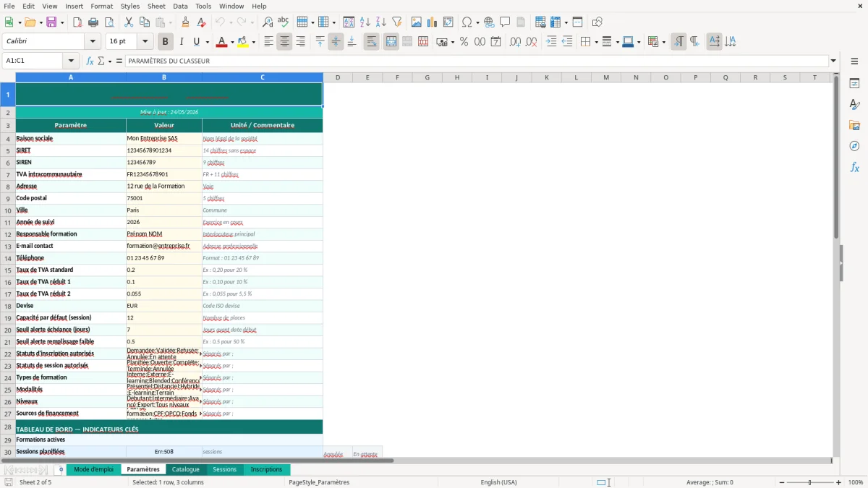Sort descending
The width and height of the screenshot is (868, 488).
click(x=380, y=22)
